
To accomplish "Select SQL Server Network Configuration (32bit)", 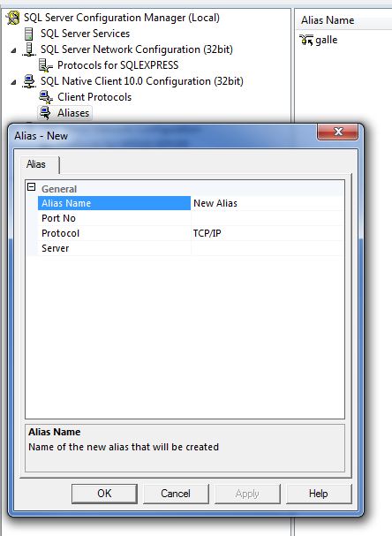I will [x=137, y=49].
